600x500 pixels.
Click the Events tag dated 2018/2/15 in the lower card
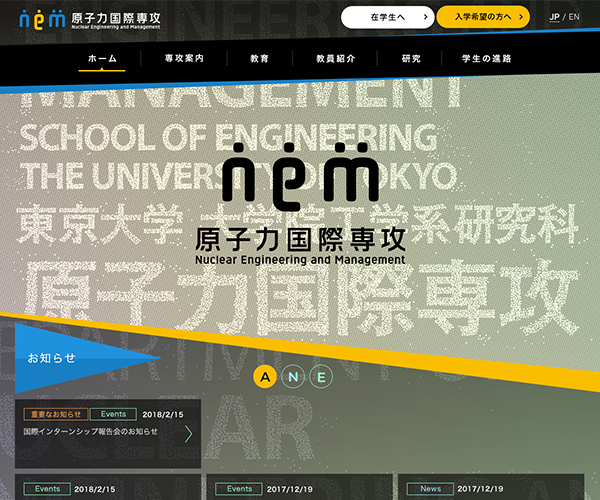pyautogui.click(x=47, y=489)
